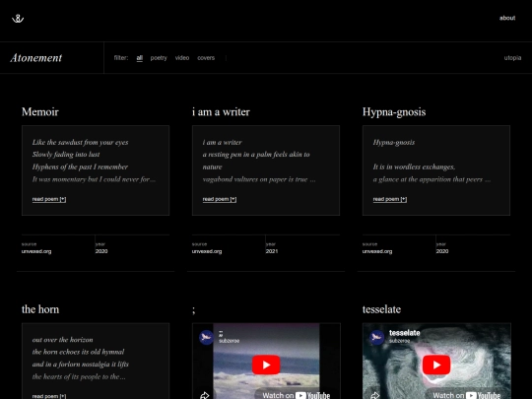The image size is (532, 399).
Task: Click share icon on ';' video
Action: (205, 395)
